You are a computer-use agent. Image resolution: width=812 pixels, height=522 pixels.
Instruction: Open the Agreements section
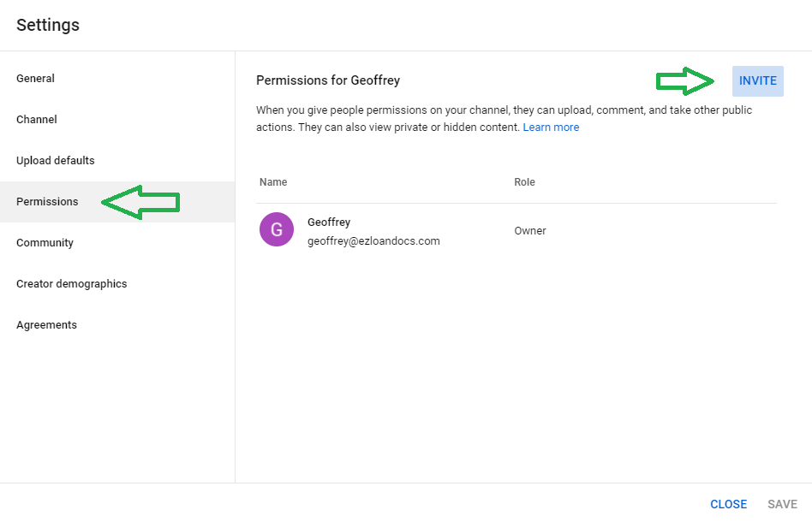coord(46,325)
